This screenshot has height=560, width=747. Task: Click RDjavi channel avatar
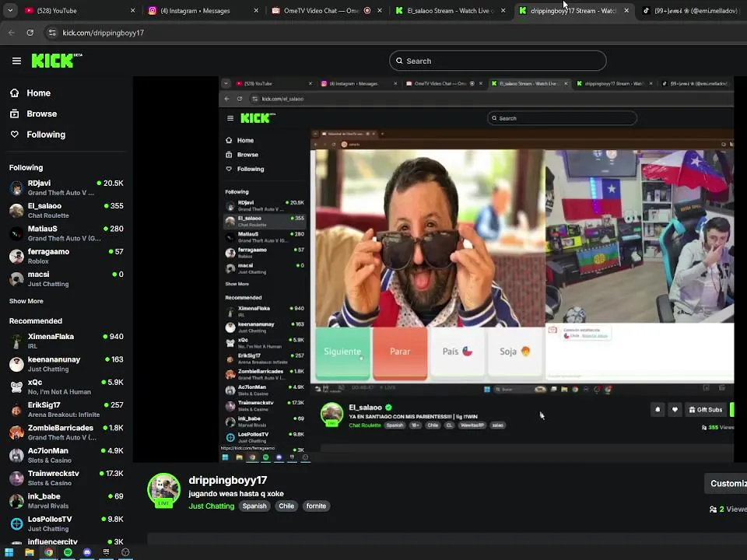[x=16, y=187]
